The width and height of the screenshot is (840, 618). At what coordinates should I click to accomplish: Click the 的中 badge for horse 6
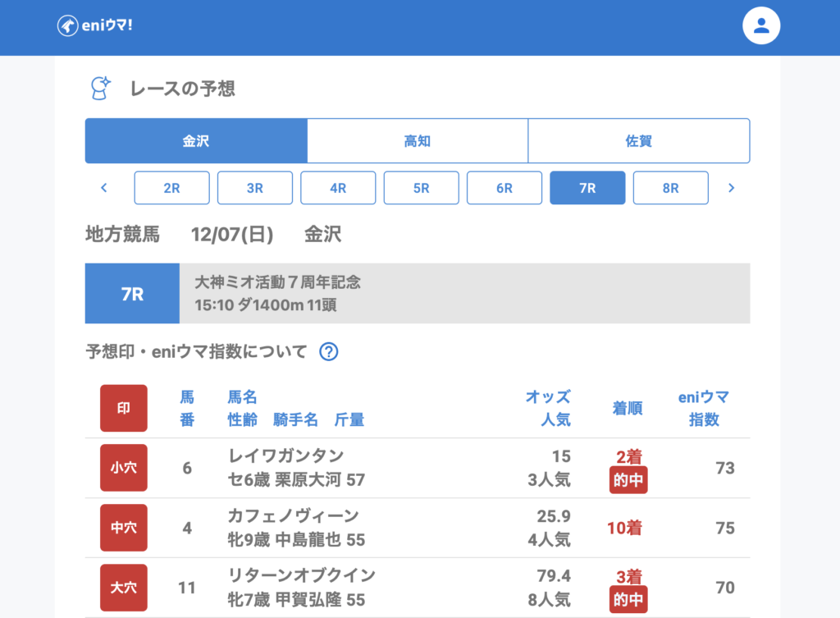click(628, 481)
